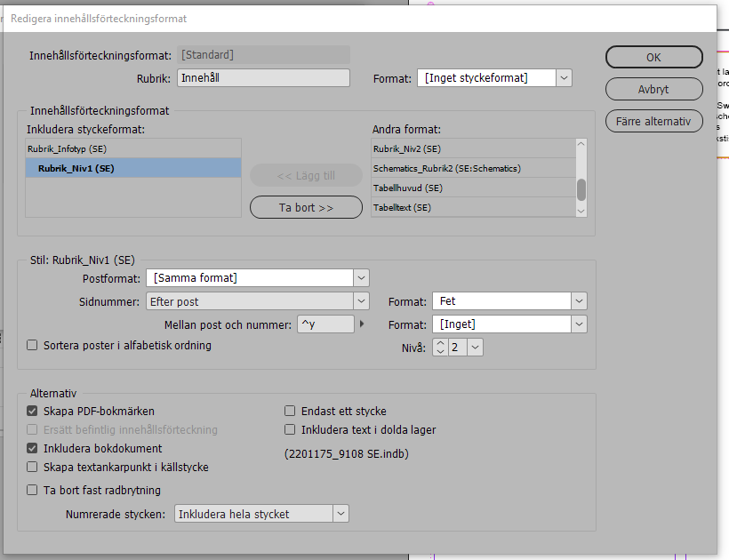Click the Färre alternativ button
Viewport: 729px width, 560px height.
[x=653, y=121]
